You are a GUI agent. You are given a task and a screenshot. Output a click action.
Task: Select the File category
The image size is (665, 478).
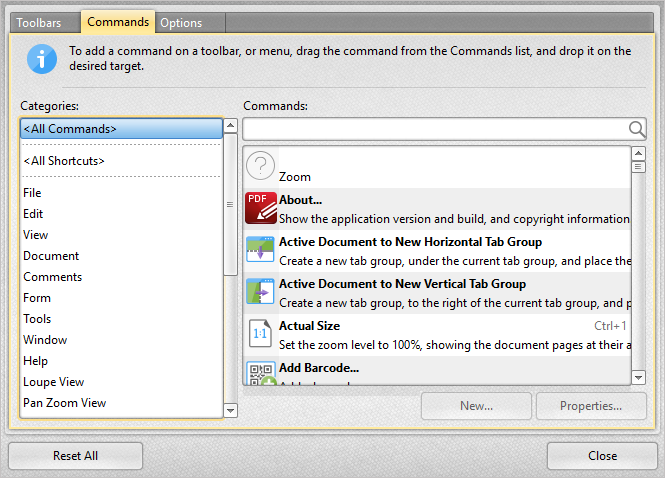pos(32,193)
